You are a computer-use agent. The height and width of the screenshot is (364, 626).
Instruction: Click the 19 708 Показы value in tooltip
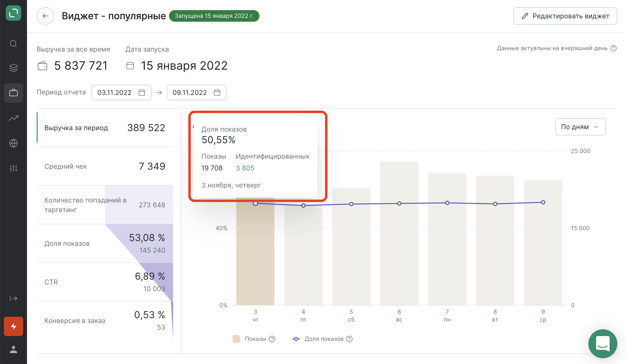pos(212,168)
